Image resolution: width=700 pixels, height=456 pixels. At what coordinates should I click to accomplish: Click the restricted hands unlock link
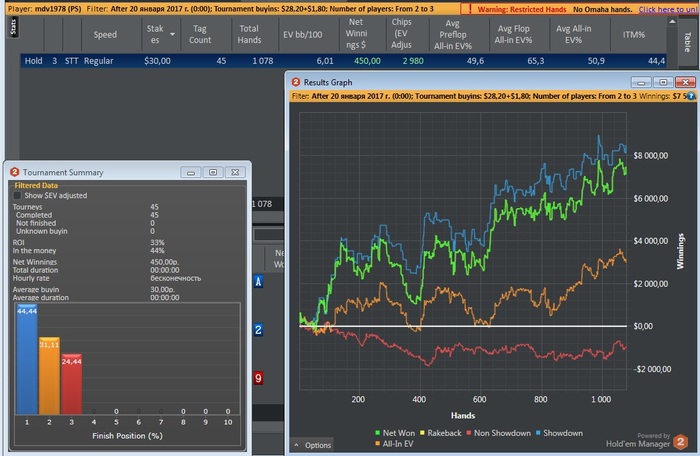[668, 9]
